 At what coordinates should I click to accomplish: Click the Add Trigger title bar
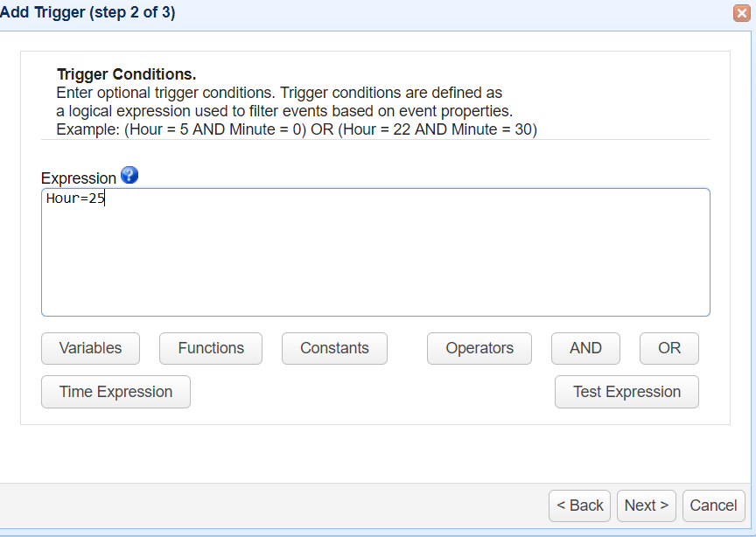click(262, 14)
